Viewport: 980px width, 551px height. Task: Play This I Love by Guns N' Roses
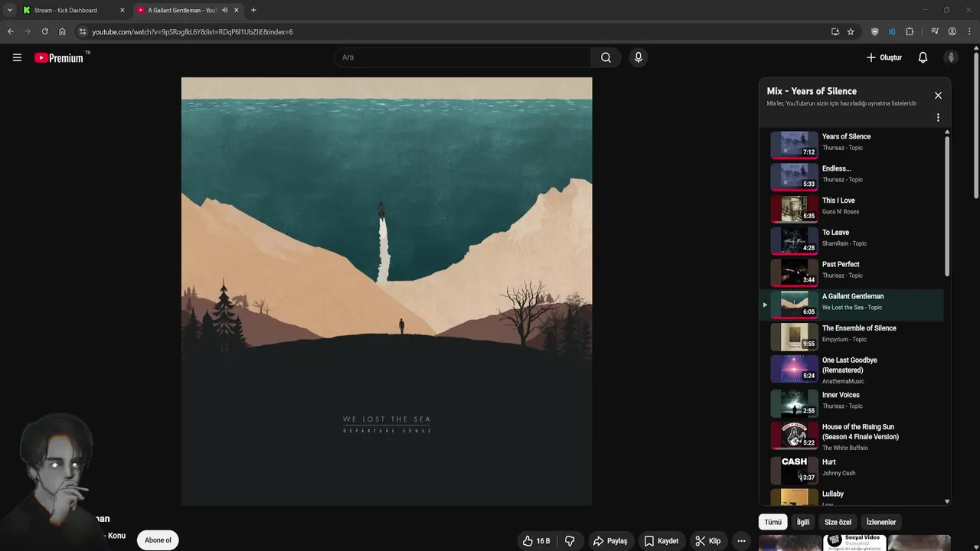(x=851, y=209)
